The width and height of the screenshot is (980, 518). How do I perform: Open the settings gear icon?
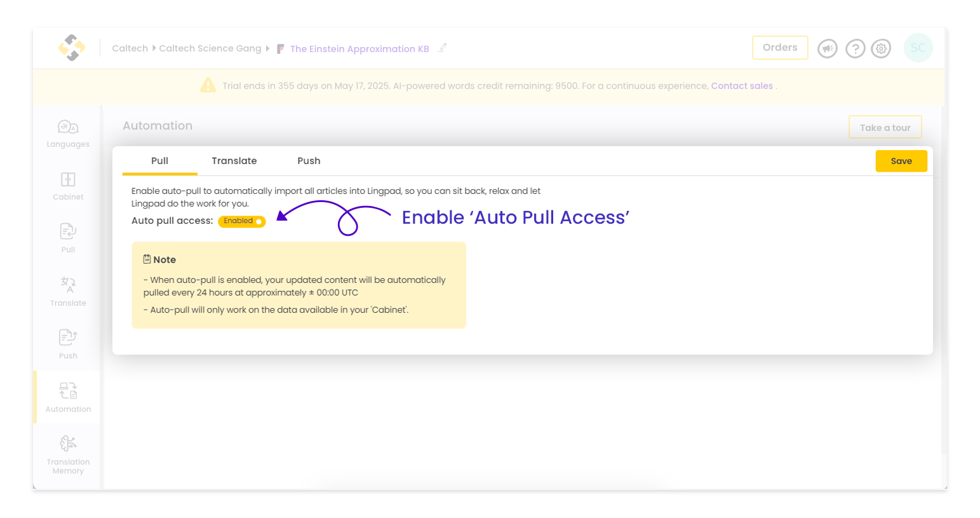point(881,48)
